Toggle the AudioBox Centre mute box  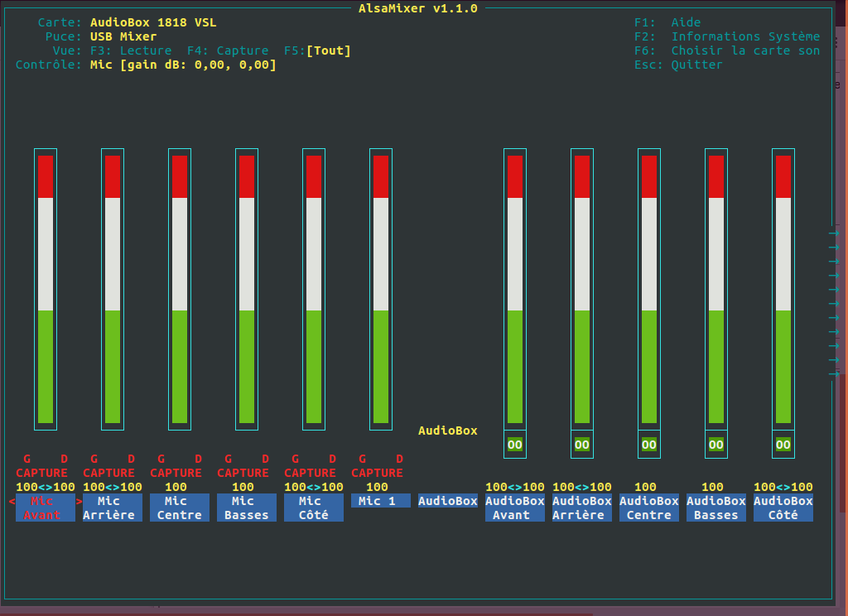649,445
